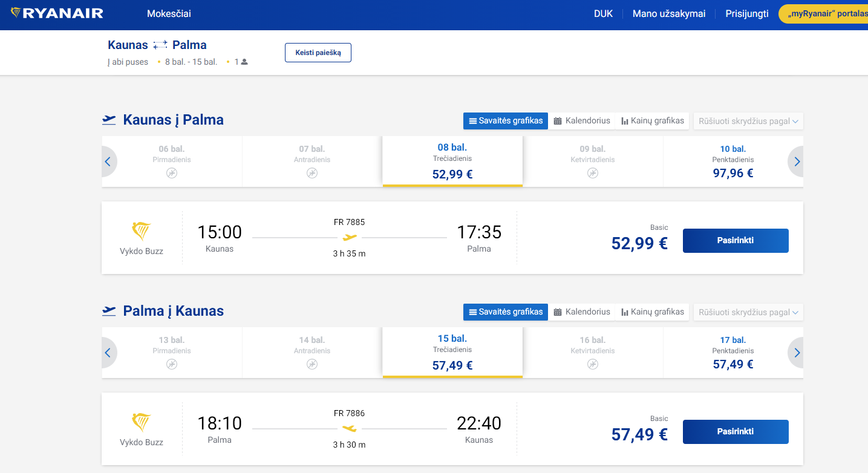This screenshot has height=473, width=868.
Task: Open the outbound Rūšiuoti skrydžius pagal dropdown
Action: point(748,120)
